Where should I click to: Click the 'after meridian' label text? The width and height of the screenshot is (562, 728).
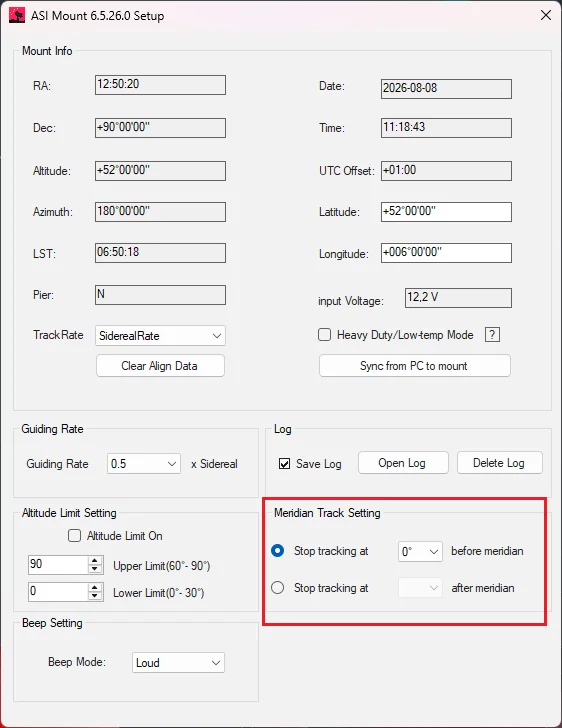pyautogui.click(x=483, y=588)
